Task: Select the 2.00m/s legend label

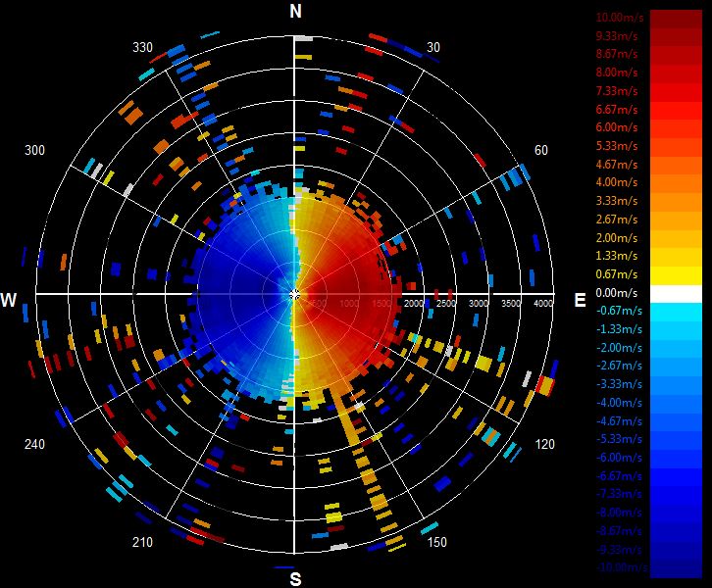Action: [617, 238]
